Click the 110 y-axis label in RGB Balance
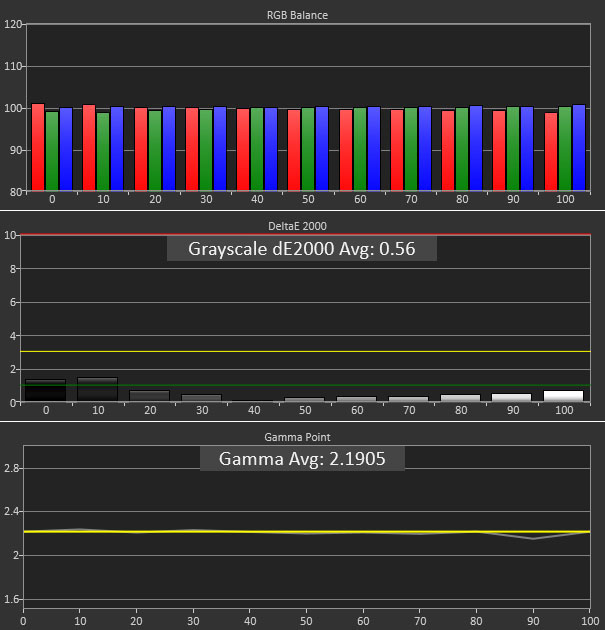605x630 pixels. pos(13,66)
